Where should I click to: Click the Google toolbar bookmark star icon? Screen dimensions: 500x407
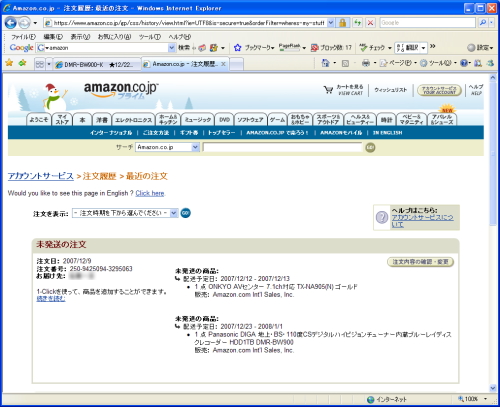coord(237,48)
